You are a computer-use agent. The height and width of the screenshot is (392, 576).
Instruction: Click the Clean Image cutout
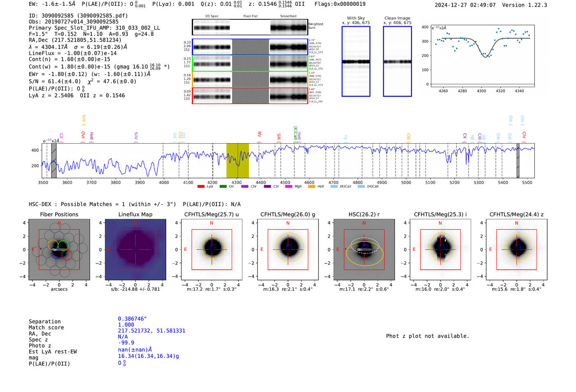pos(397,61)
